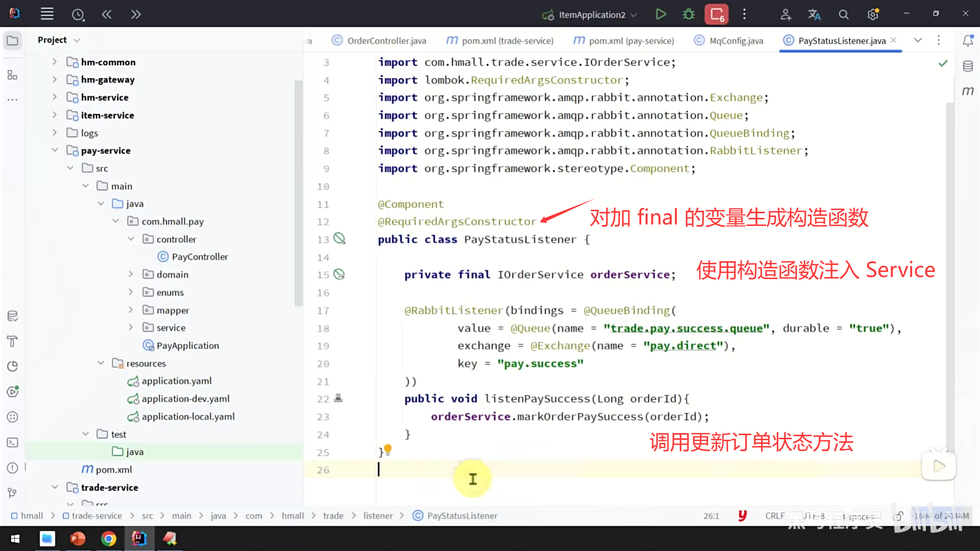Click the Structure tool window icon
Screen dimensions: 980x551
tap(13, 76)
